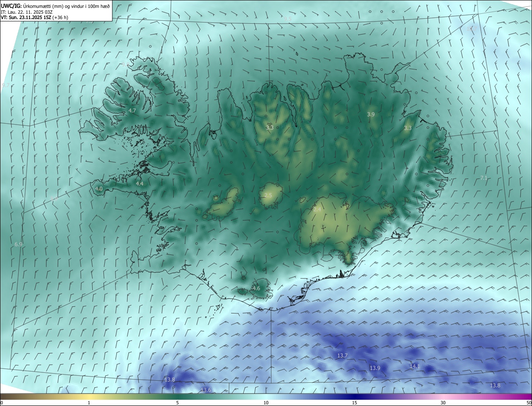Click the 2.4 value on the large glacier
This screenshot has width=532, height=406.
[317, 210]
